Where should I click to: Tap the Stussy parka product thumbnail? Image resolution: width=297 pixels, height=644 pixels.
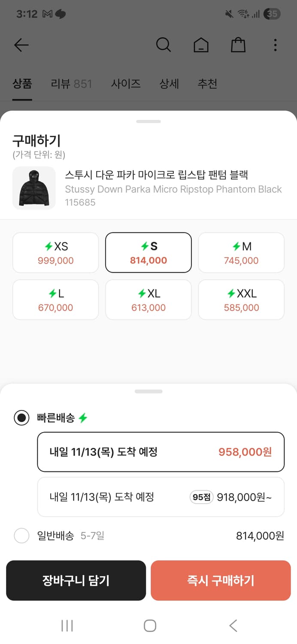(x=34, y=188)
